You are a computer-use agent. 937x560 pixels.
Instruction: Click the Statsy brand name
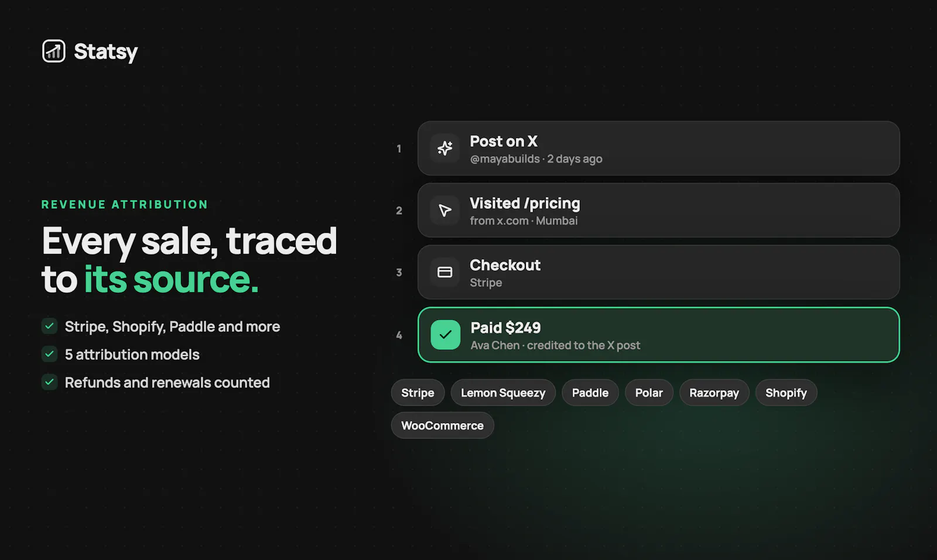click(105, 51)
